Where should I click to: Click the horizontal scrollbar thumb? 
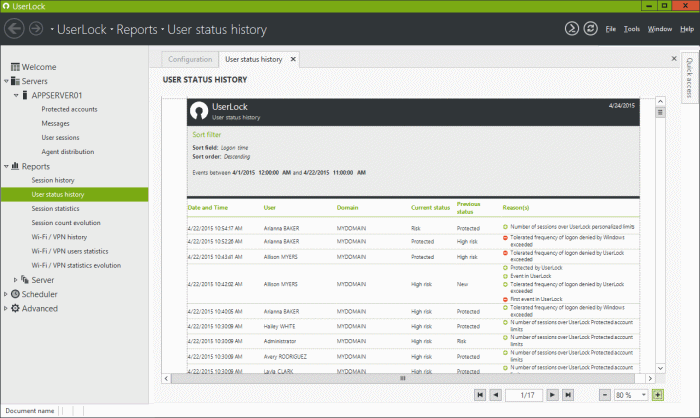(x=403, y=378)
